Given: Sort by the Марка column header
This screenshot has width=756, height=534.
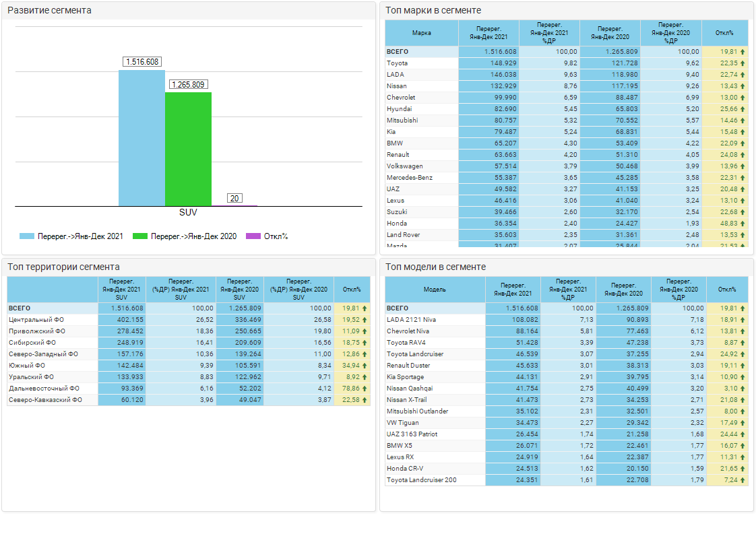Looking at the screenshot, I should click(x=421, y=33).
